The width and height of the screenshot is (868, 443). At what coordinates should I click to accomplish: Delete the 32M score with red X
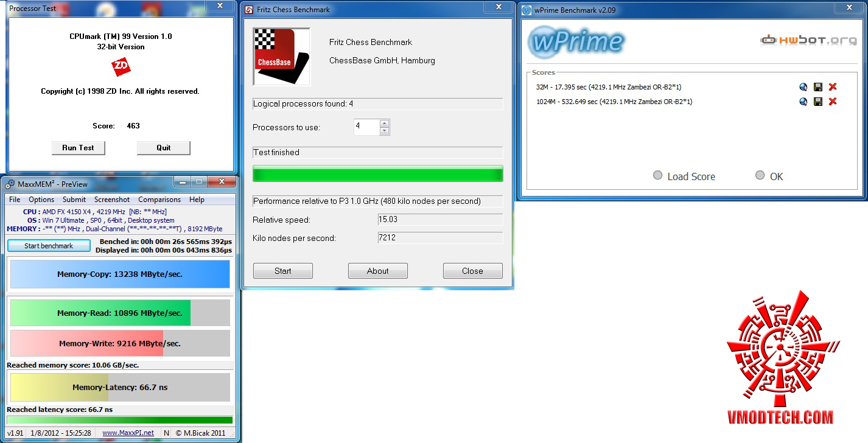click(833, 87)
